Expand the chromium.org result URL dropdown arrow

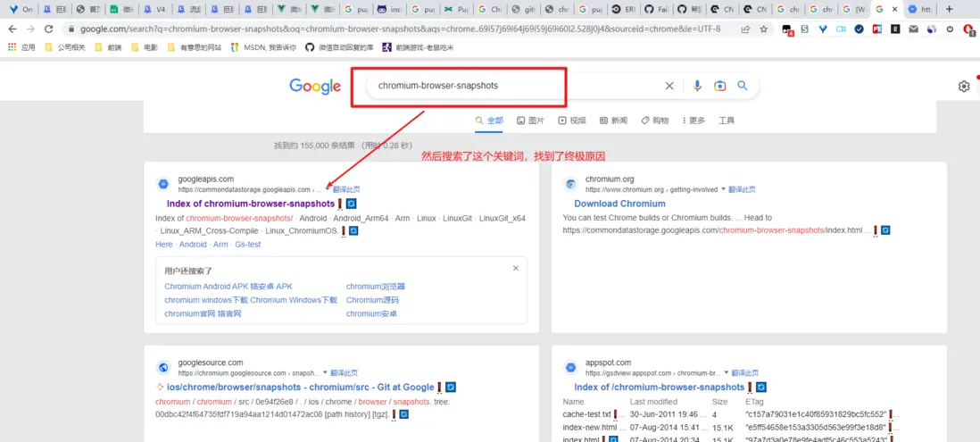[724, 188]
